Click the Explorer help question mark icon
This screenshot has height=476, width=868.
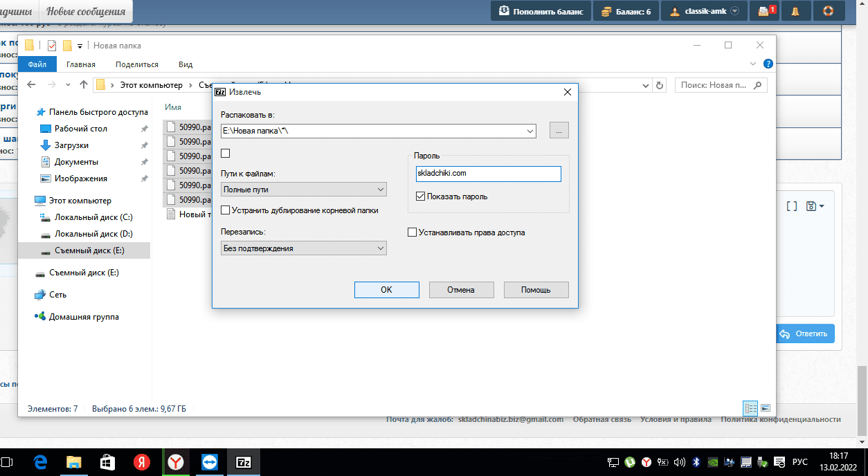pos(768,64)
